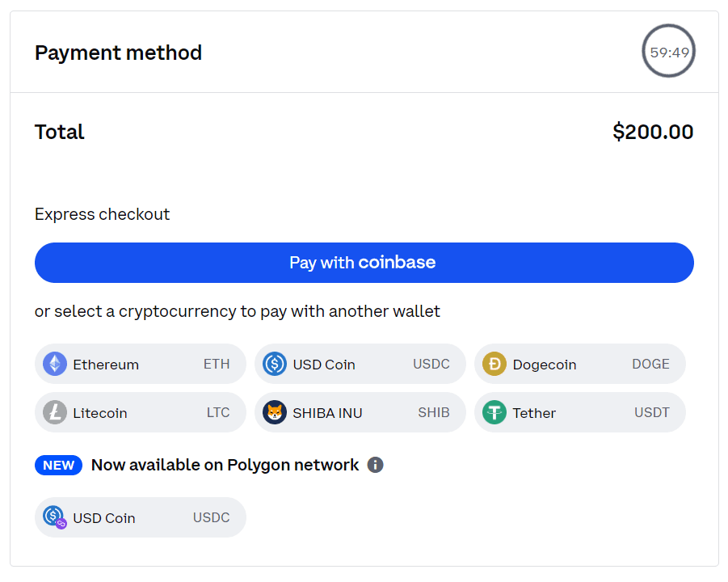Click the SHIB ticker label
Image resolution: width=728 pixels, height=582 pixels.
tap(434, 412)
